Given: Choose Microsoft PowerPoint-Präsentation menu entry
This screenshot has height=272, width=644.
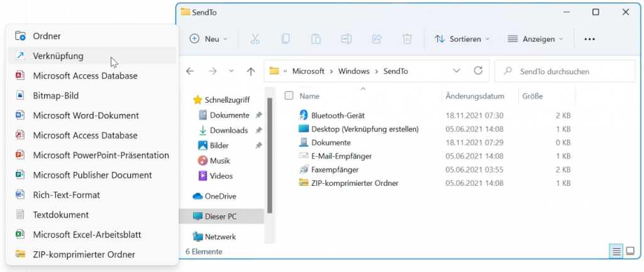Looking at the screenshot, I should pos(92,156).
